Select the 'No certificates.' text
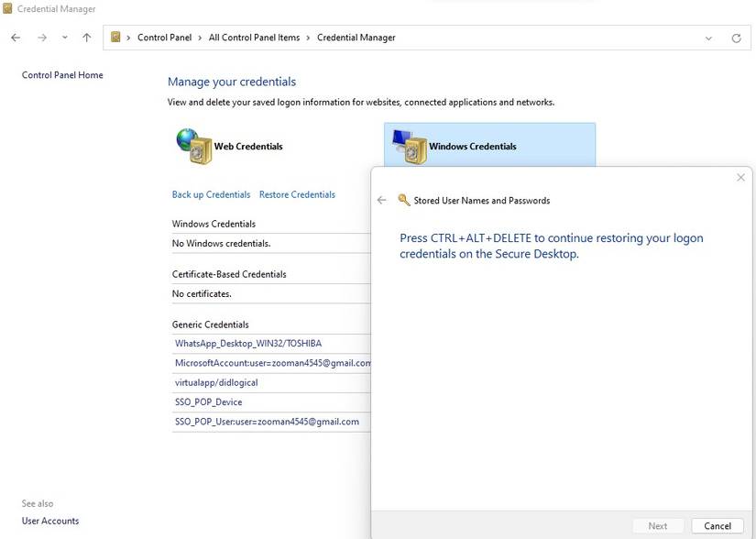 click(x=202, y=293)
